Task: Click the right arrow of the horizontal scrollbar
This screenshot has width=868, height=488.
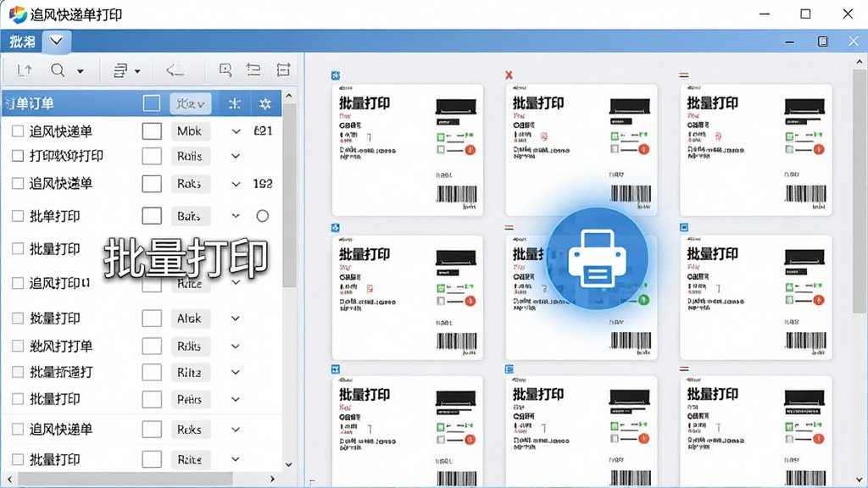Action: coord(272,479)
